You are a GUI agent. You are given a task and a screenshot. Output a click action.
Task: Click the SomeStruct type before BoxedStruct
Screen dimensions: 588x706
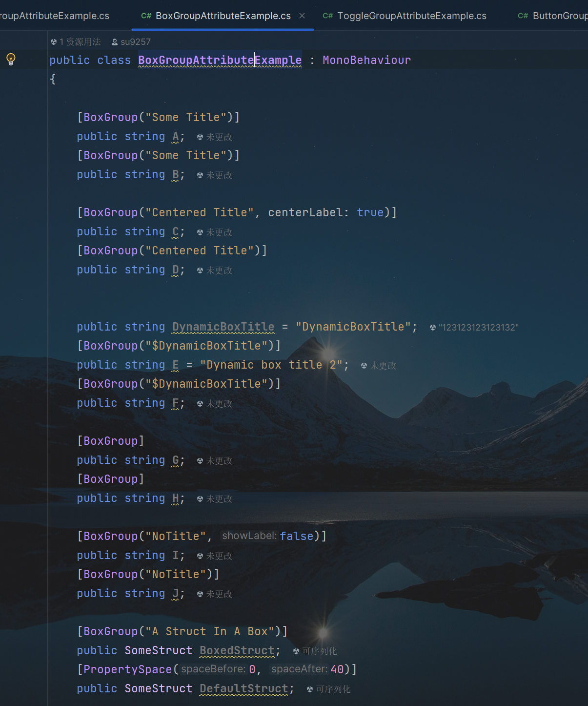(158, 651)
